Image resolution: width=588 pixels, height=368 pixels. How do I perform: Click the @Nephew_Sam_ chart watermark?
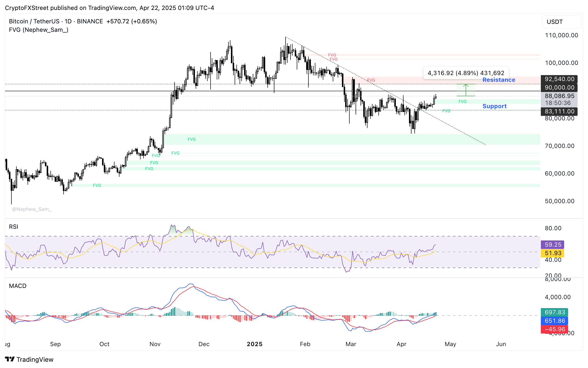point(32,209)
